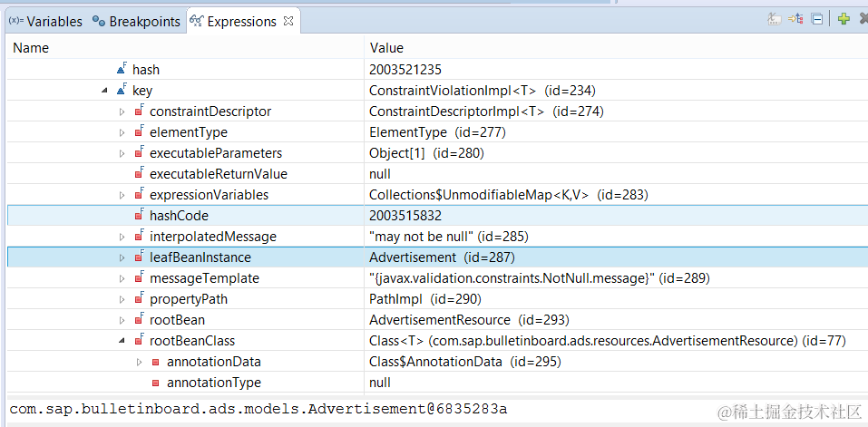
Task: Select the hash row name
Action: point(146,70)
